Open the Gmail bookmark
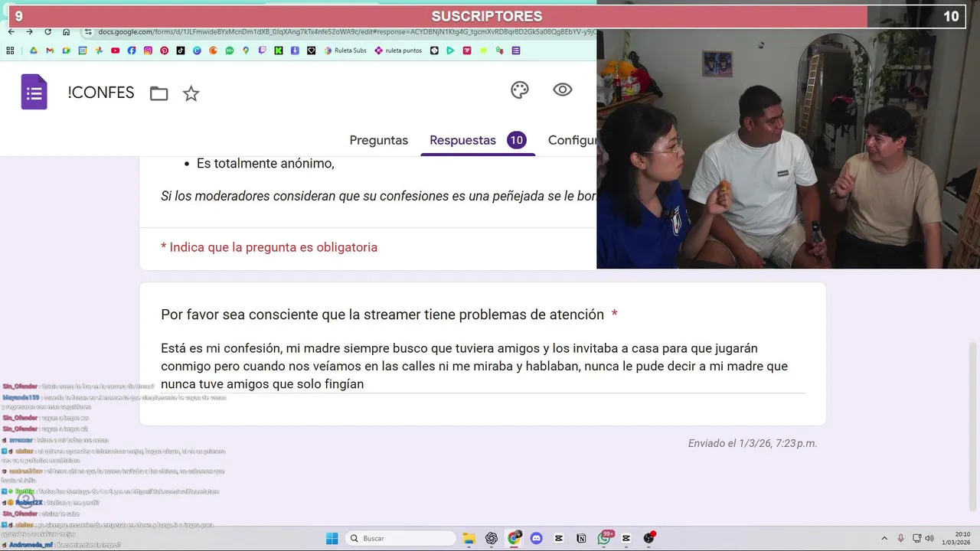This screenshot has width=980, height=551. click(x=50, y=51)
